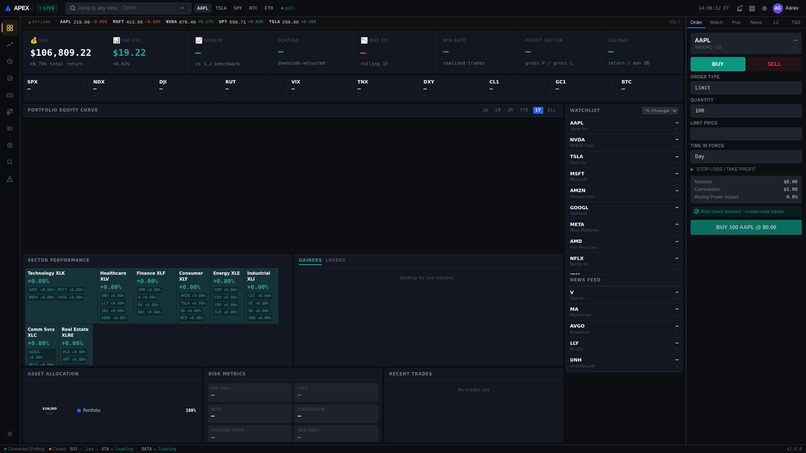Show the GAINERS tab
Screen dimensions: 806x453
310,260
